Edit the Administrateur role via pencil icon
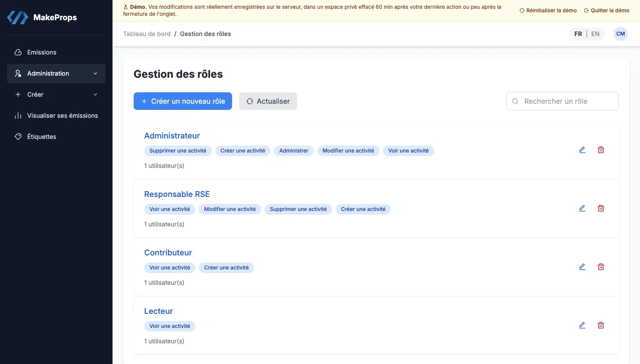640x364 pixels. pyautogui.click(x=582, y=150)
